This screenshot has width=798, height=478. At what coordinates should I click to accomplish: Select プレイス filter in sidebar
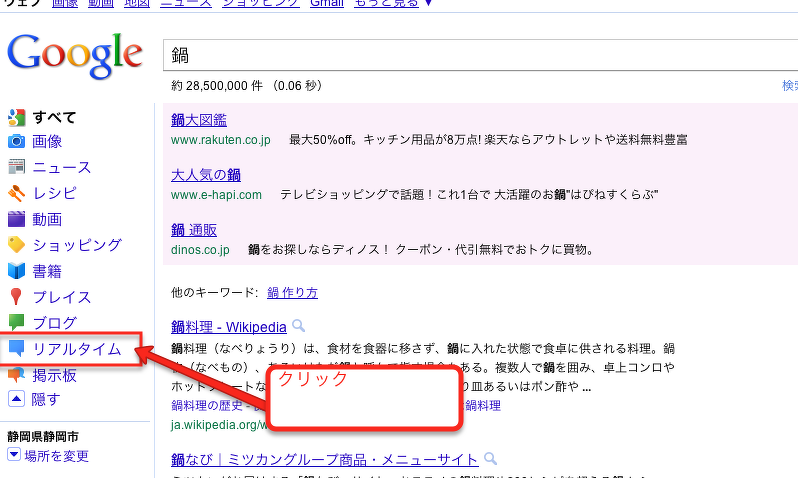[x=62, y=297]
